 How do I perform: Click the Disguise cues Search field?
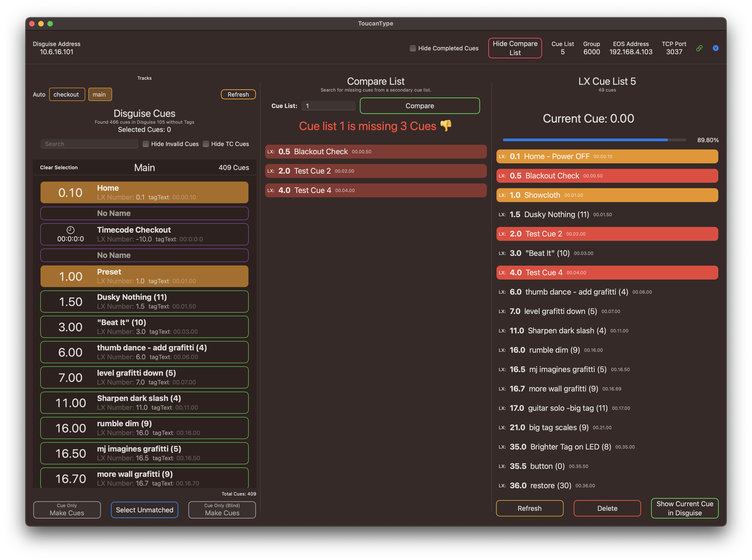(x=90, y=144)
